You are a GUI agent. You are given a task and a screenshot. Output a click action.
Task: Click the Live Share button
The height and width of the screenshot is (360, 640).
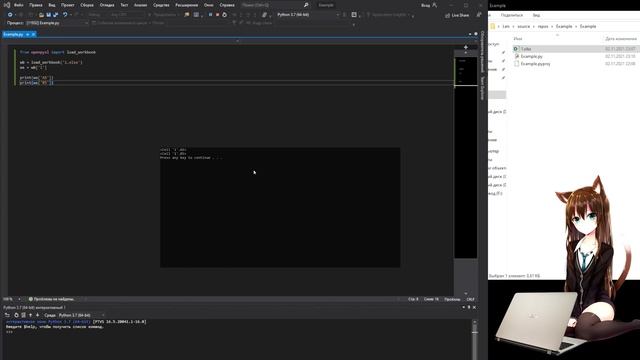click(457, 15)
